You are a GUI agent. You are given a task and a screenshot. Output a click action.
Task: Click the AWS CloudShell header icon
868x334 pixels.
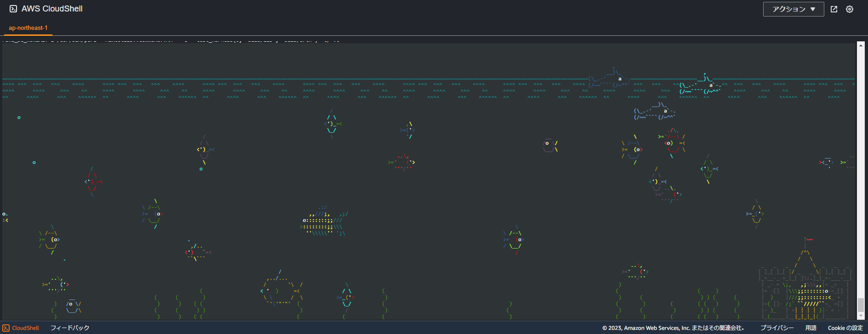tap(13, 9)
